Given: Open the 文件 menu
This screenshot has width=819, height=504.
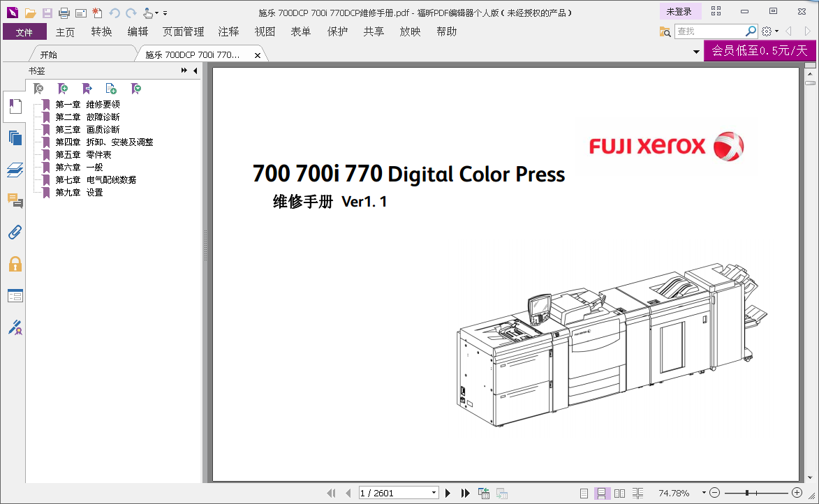Looking at the screenshot, I should pos(24,32).
